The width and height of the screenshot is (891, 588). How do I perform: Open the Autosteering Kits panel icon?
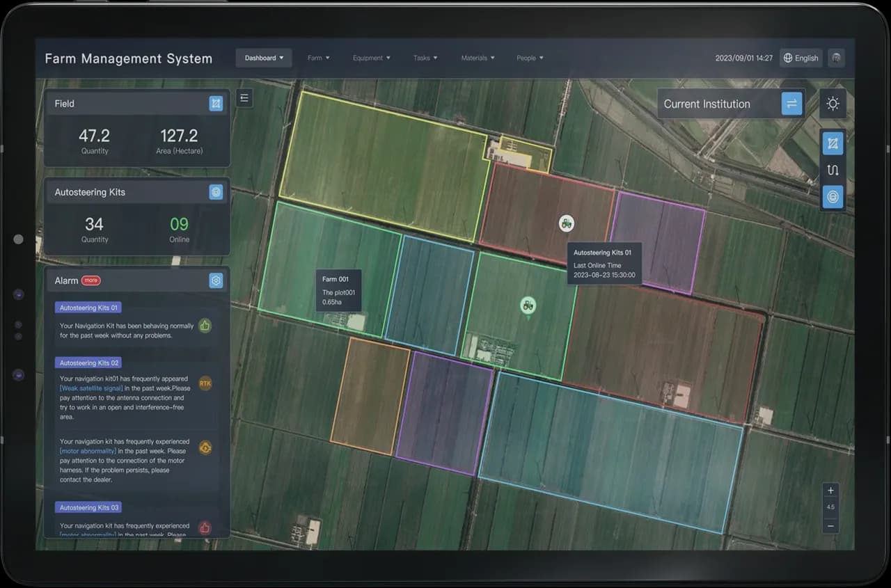click(216, 192)
